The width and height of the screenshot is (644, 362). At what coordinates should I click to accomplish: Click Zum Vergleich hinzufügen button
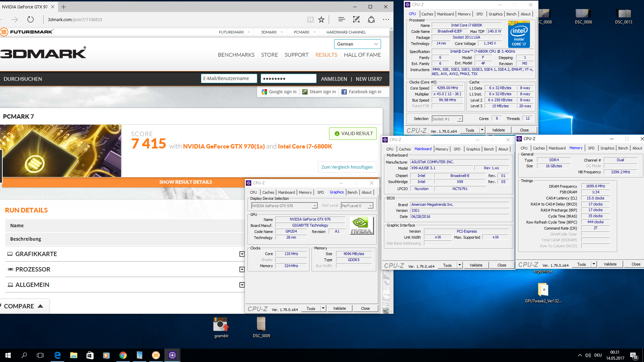pos(347,167)
